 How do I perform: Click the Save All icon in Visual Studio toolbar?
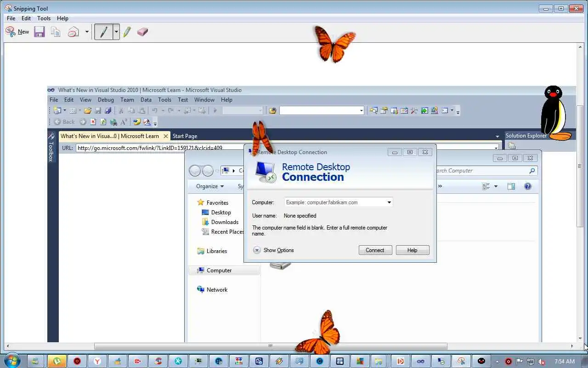click(108, 110)
